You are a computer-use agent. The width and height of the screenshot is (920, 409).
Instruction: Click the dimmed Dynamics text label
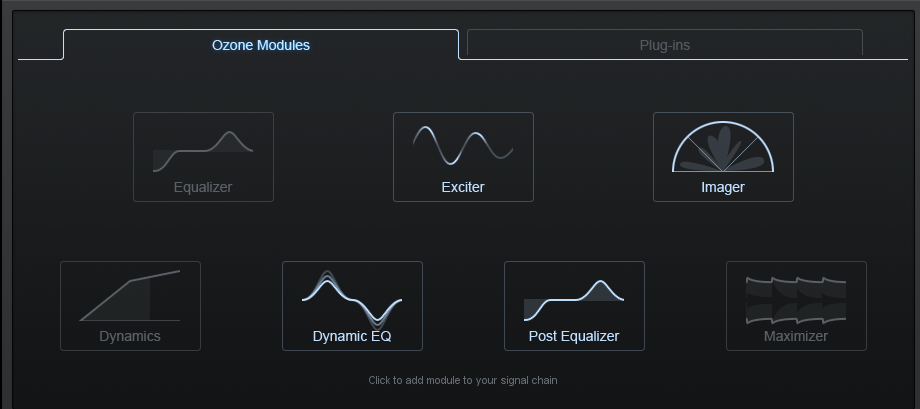(130, 337)
